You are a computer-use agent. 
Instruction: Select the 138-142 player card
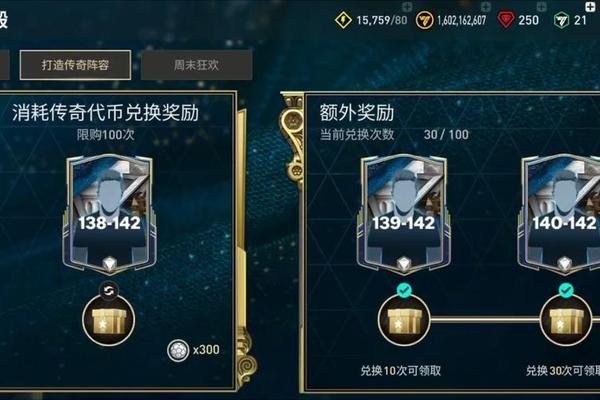click(109, 214)
